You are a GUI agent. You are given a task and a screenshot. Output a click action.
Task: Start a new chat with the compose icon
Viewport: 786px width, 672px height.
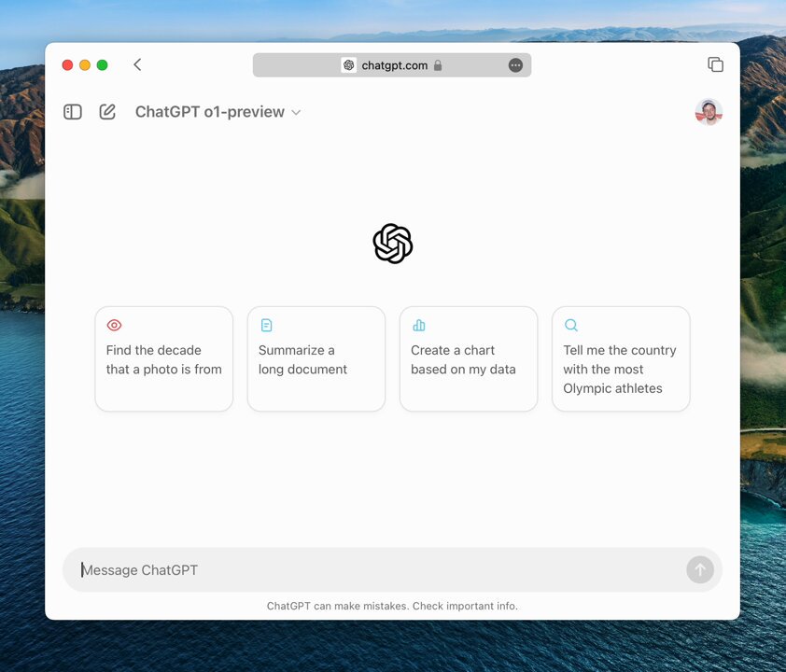tap(107, 112)
